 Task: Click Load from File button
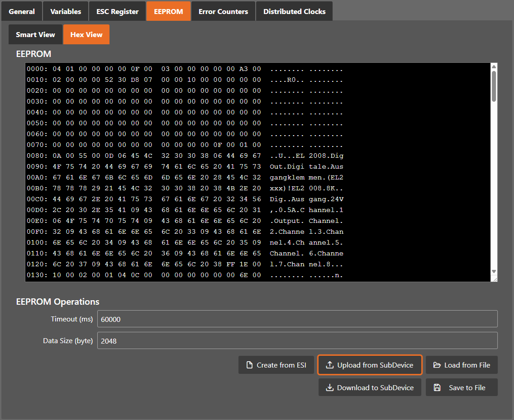click(462, 365)
